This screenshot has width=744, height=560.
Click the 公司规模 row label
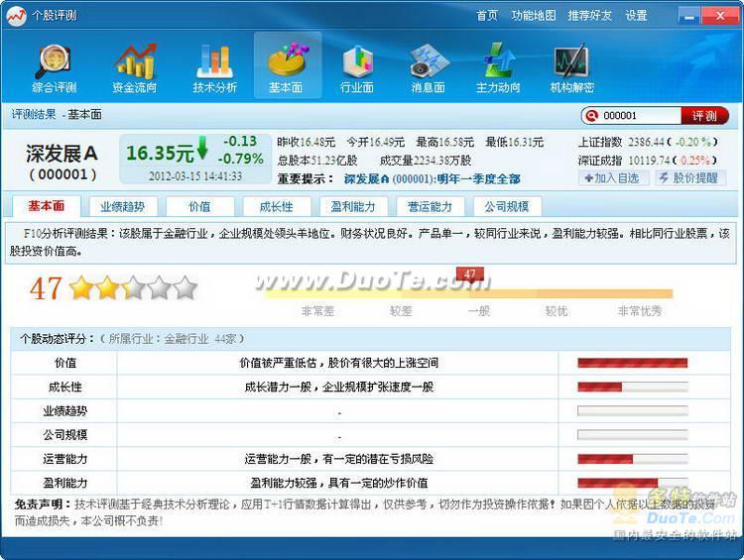point(65,434)
